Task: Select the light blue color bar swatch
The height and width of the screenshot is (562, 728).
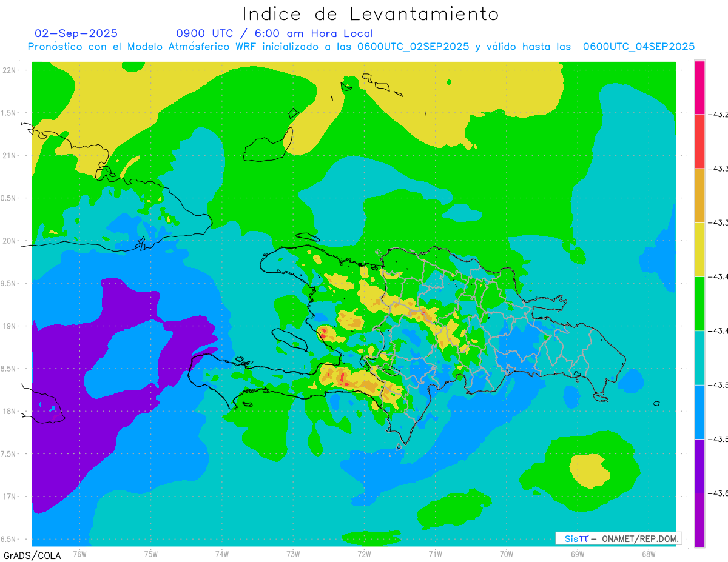Action: 699,412
